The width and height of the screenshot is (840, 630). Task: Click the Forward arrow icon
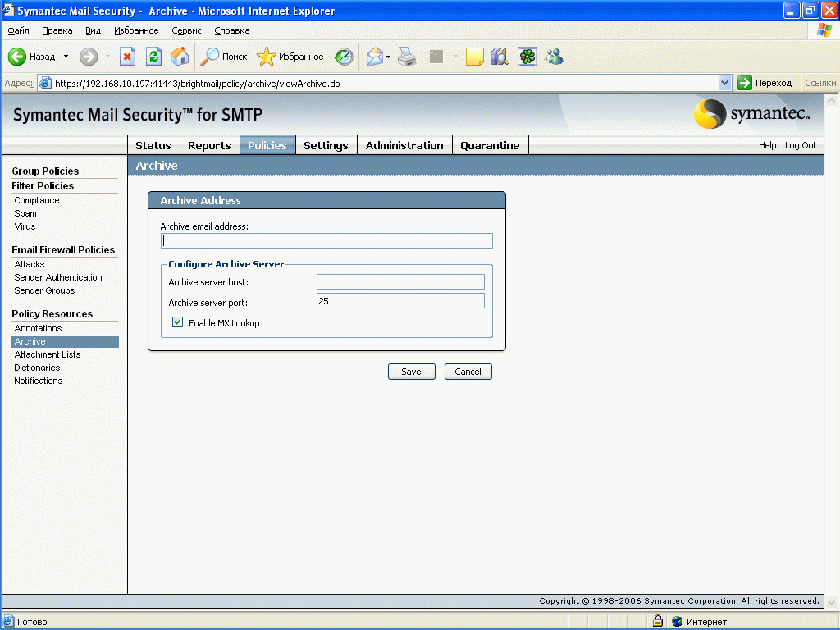tap(89, 57)
